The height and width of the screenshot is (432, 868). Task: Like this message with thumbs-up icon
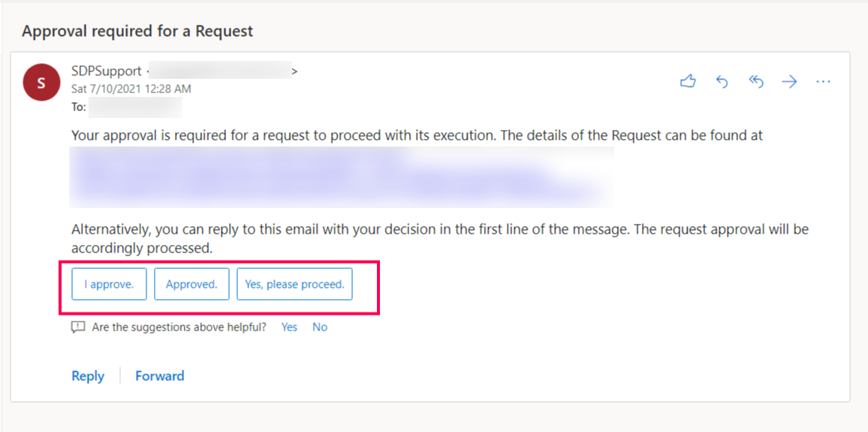pyautogui.click(x=688, y=82)
